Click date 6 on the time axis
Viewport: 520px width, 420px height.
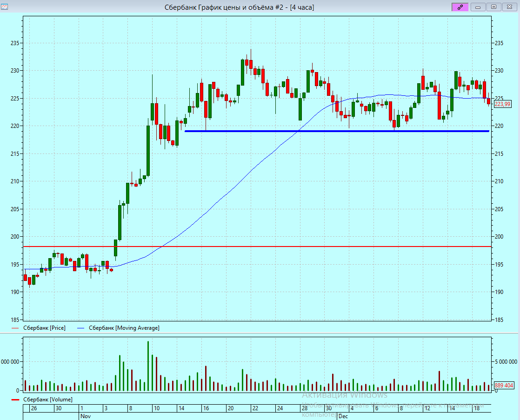point(376,408)
